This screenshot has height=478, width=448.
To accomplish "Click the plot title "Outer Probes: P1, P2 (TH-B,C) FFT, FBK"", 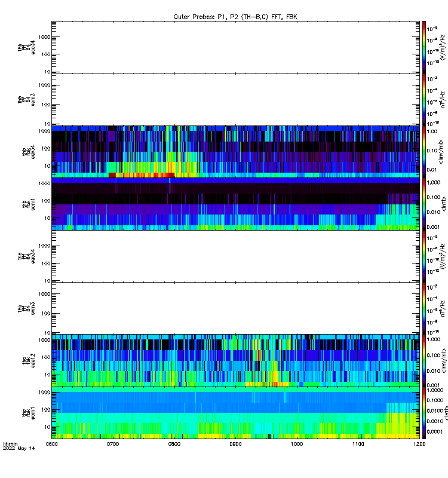I will [235, 17].
